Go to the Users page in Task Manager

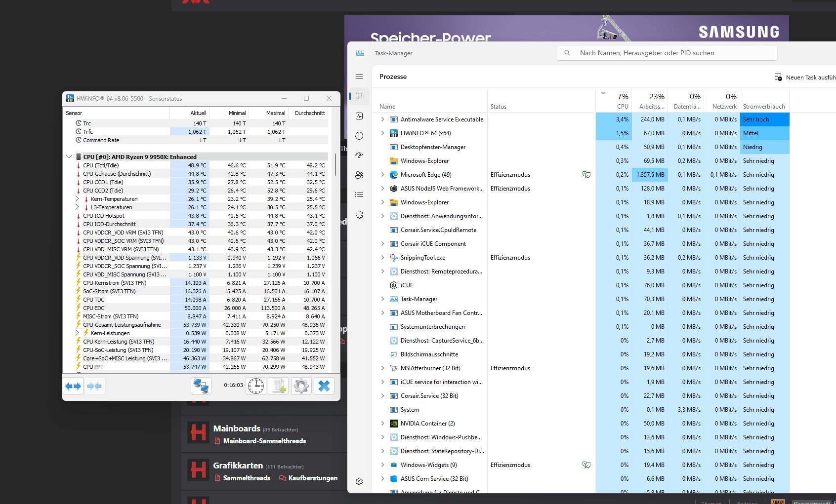[359, 175]
